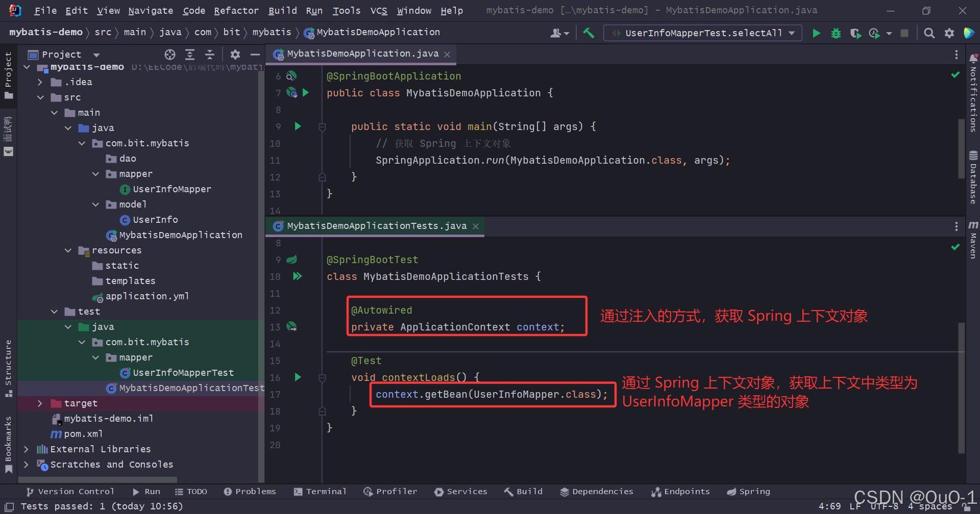Open Maven tool window
This screenshot has width=980, height=514.
coord(973,240)
